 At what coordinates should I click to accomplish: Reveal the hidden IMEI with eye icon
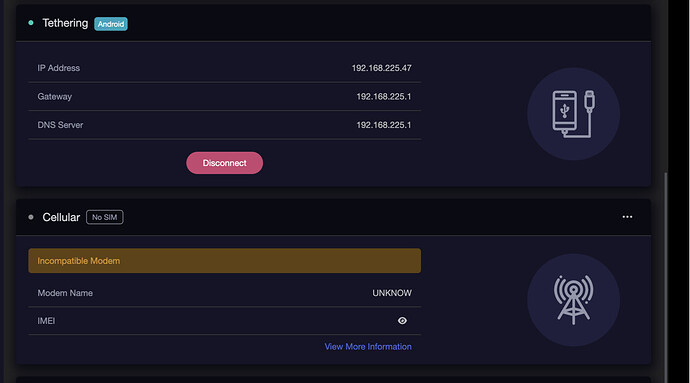point(402,320)
